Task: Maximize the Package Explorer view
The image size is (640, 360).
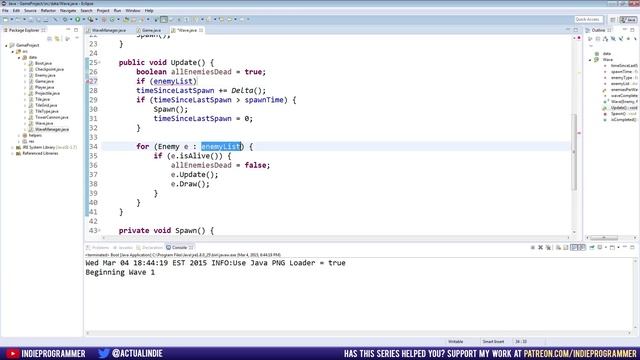Action: pyautogui.click(x=76, y=30)
